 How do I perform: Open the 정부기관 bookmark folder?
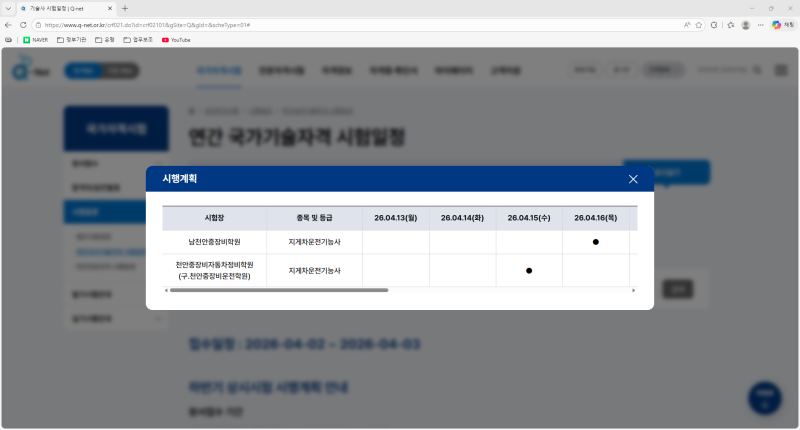click(x=71, y=40)
